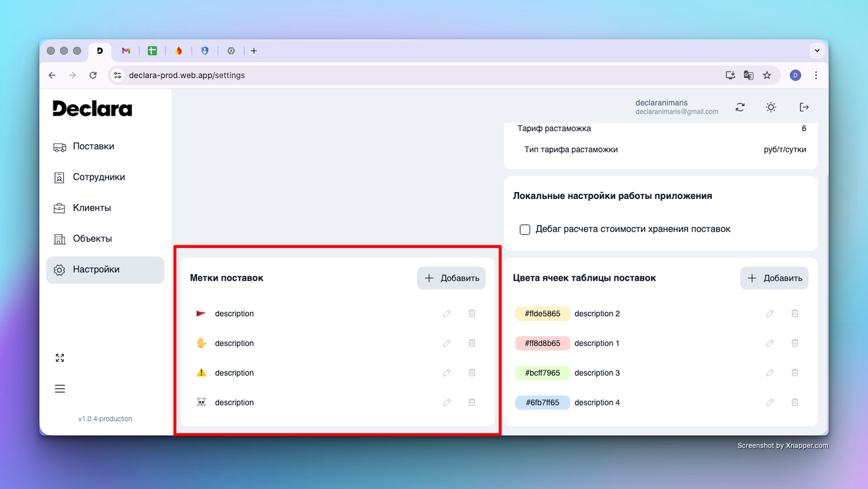Click the text "description 3"

[597, 373]
